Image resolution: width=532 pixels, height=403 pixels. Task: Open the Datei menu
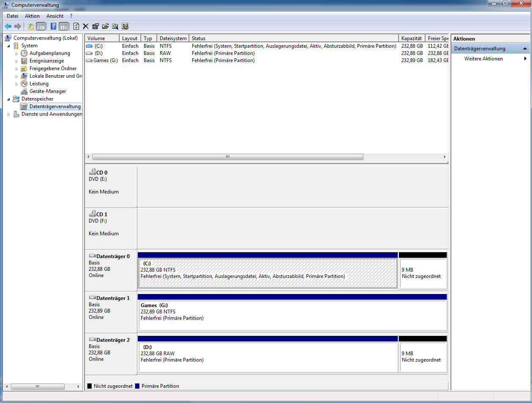point(12,16)
